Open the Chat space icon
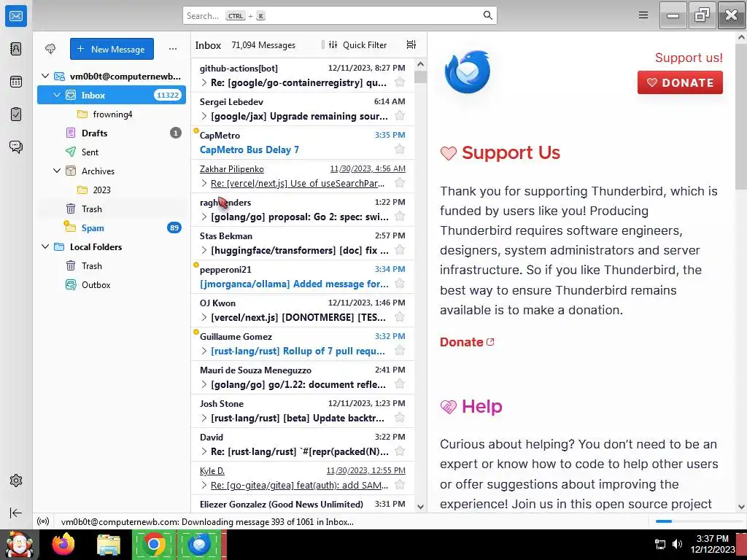 tap(16, 147)
